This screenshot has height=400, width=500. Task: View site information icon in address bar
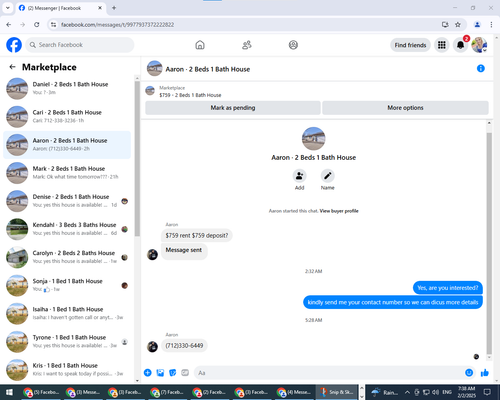[x=53, y=25]
